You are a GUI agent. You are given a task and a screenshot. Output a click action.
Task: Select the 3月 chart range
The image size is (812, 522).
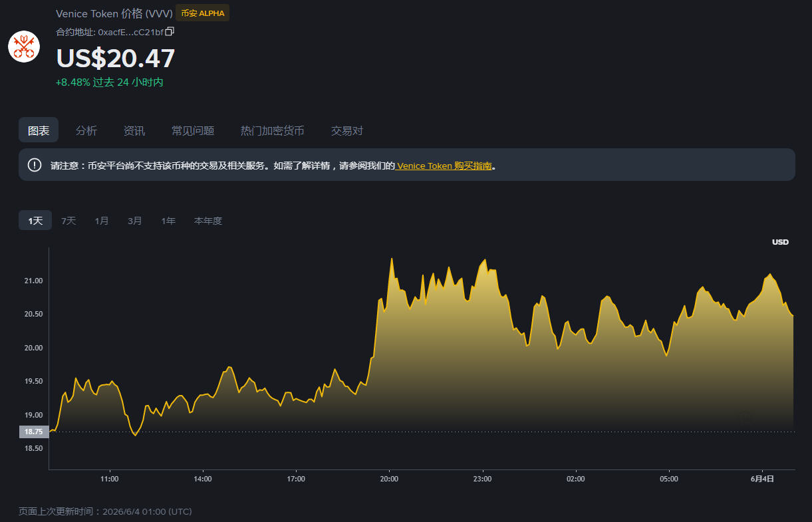click(x=135, y=221)
